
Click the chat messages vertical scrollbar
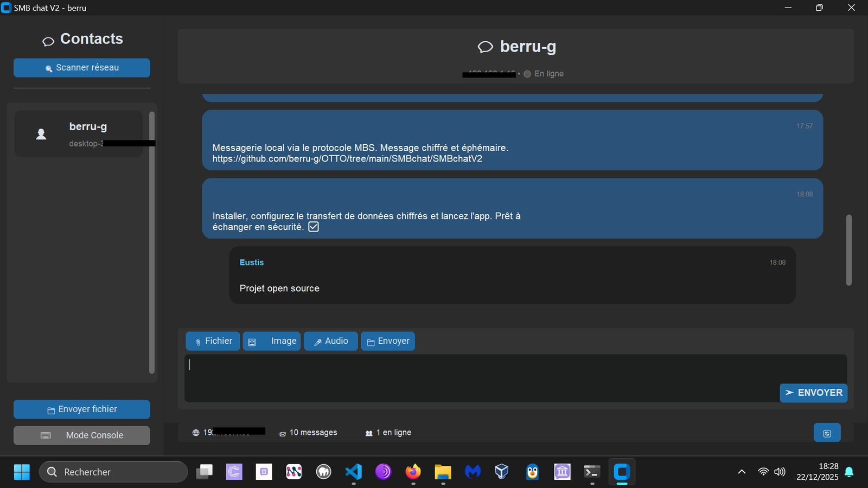point(849,250)
